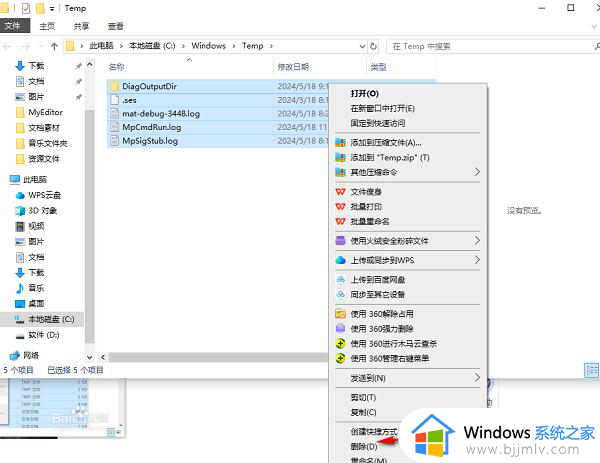The height and width of the screenshot is (463, 600).
Task: Expand chevron after Temp in breadcrumb
Action: [271, 46]
